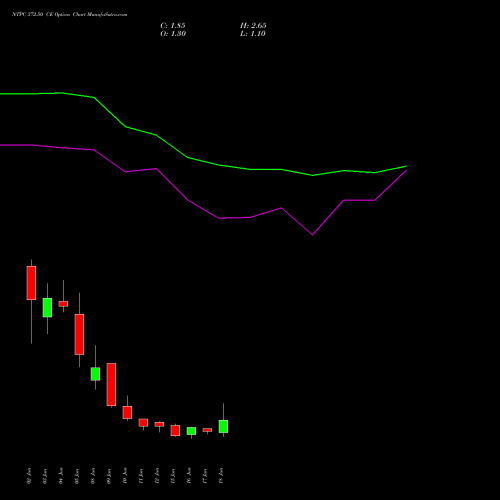Screen dimensions: 500x500
Task: Click the red candlestick for 10 Jun
Action: [127, 412]
